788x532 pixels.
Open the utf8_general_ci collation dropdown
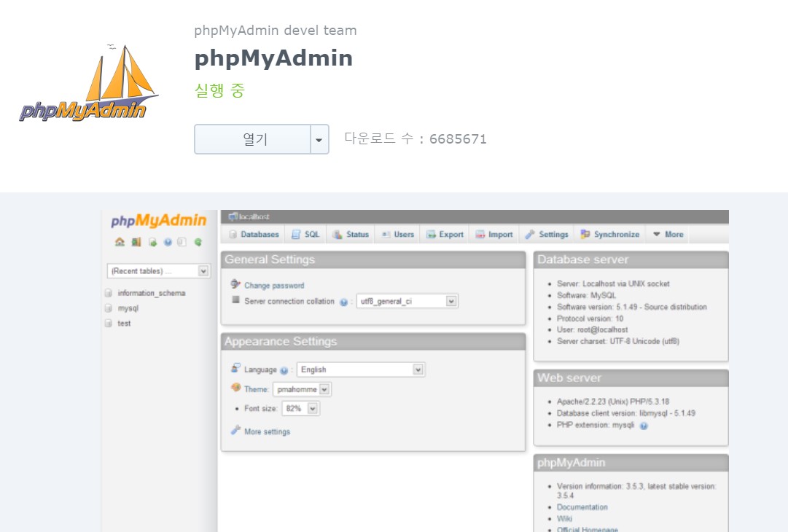point(407,301)
